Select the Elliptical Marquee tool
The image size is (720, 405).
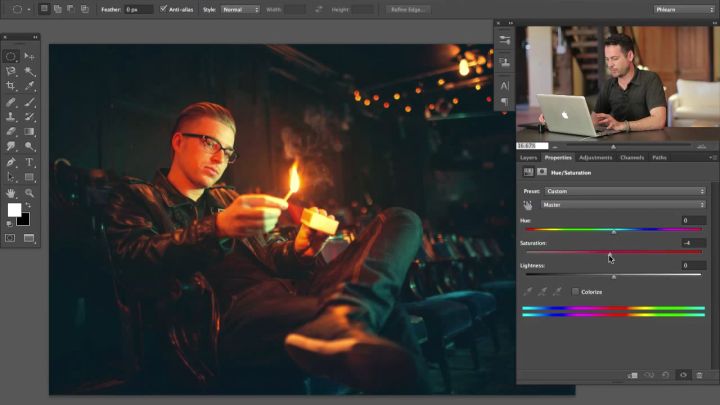click(11, 56)
